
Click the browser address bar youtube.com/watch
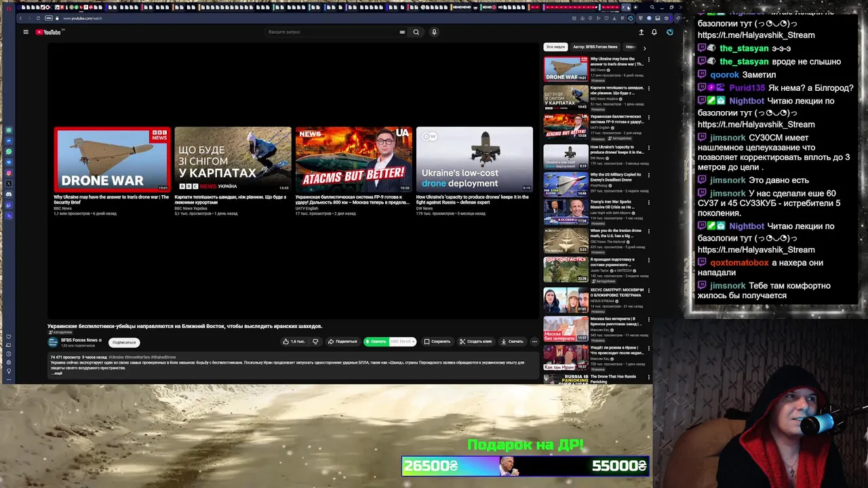(x=82, y=18)
